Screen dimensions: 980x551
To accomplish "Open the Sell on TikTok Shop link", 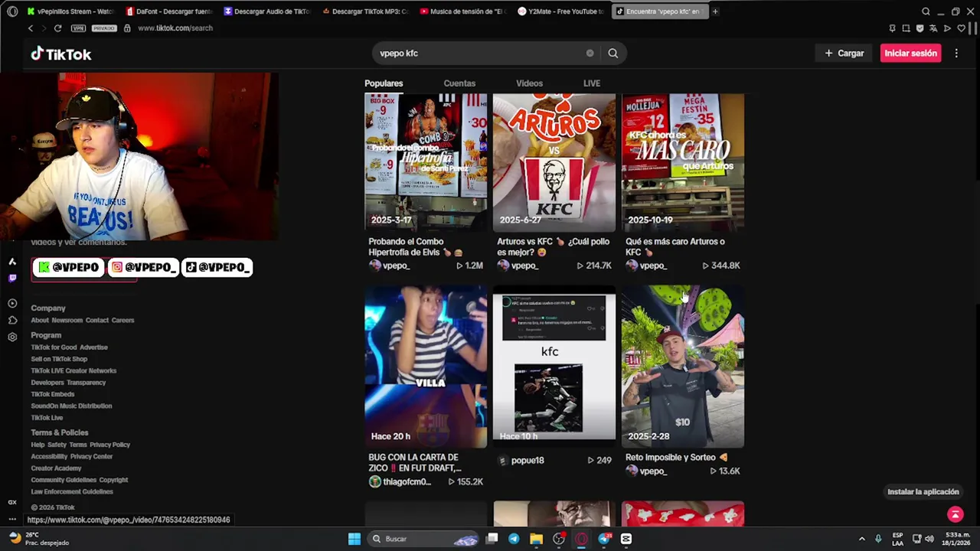I will [59, 359].
